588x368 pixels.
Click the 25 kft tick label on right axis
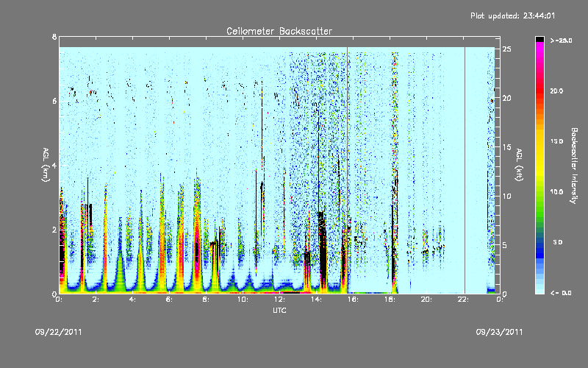tap(506, 49)
